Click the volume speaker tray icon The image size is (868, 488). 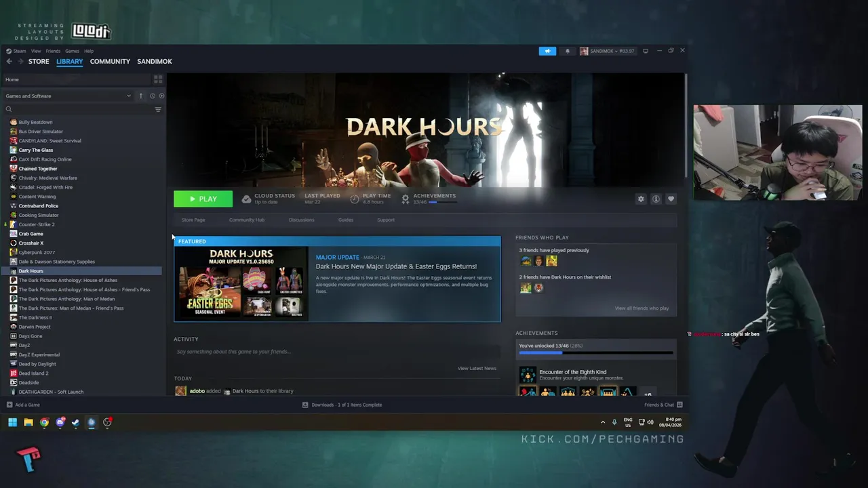pos(650,422)
